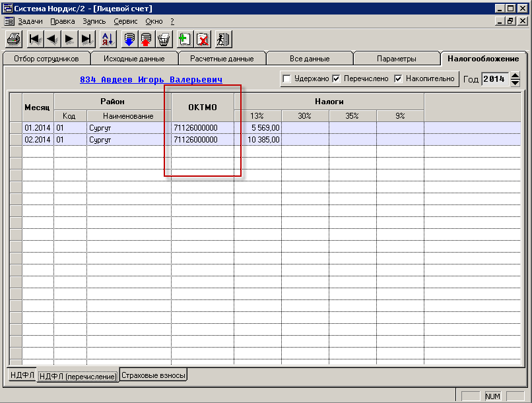Click the 30% tax column header
The height and width of the screenshot is (403, 532).
[305, 116]
